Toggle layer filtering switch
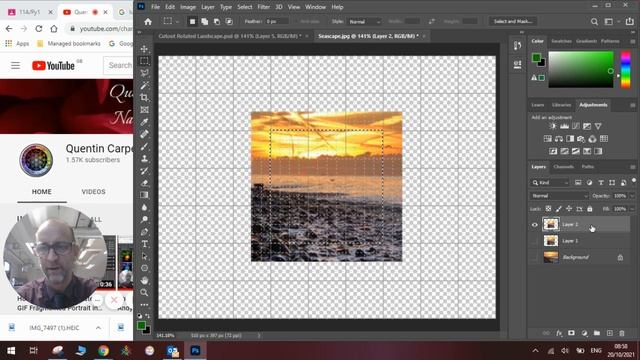This screenshot has height=360, width=640. (633, 181)
